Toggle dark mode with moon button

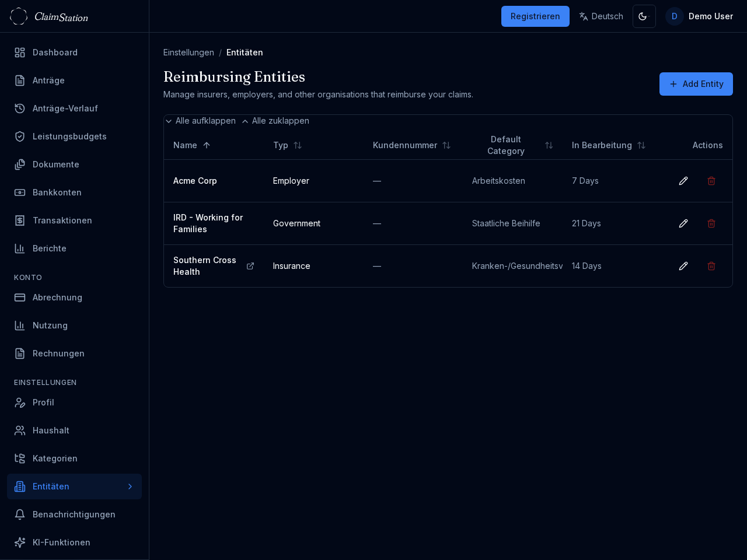644,16
